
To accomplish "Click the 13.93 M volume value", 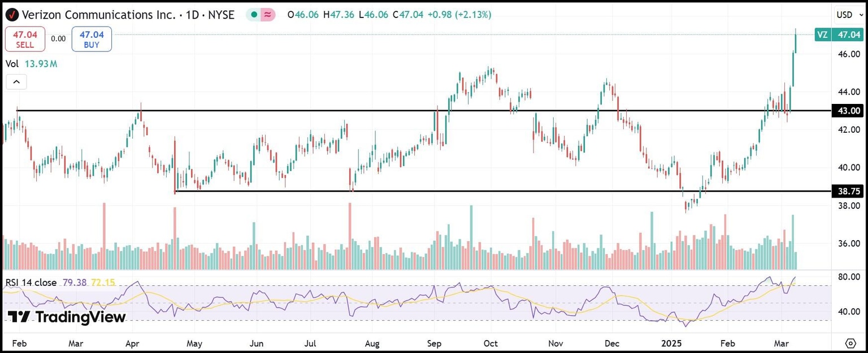I will pos(41,64).
